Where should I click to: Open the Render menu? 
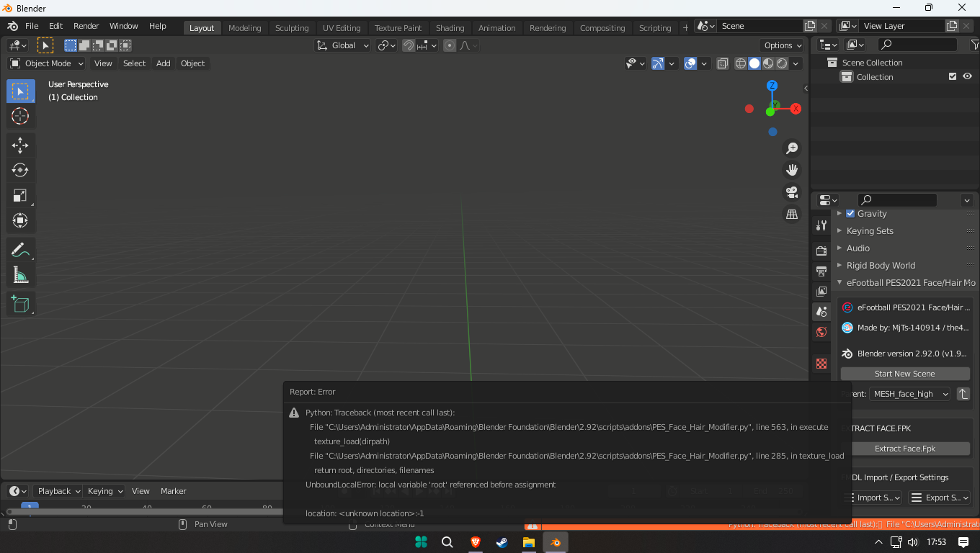(86, 26)
